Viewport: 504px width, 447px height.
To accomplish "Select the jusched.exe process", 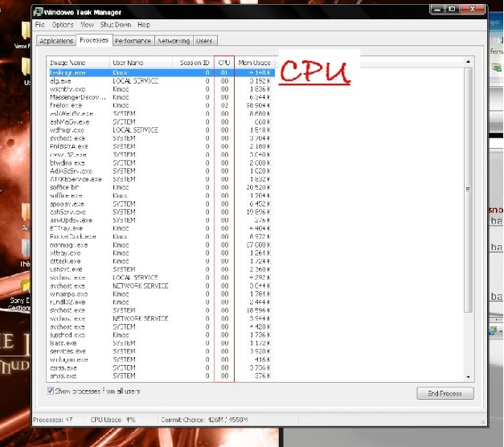I will (x=161, y=335).
